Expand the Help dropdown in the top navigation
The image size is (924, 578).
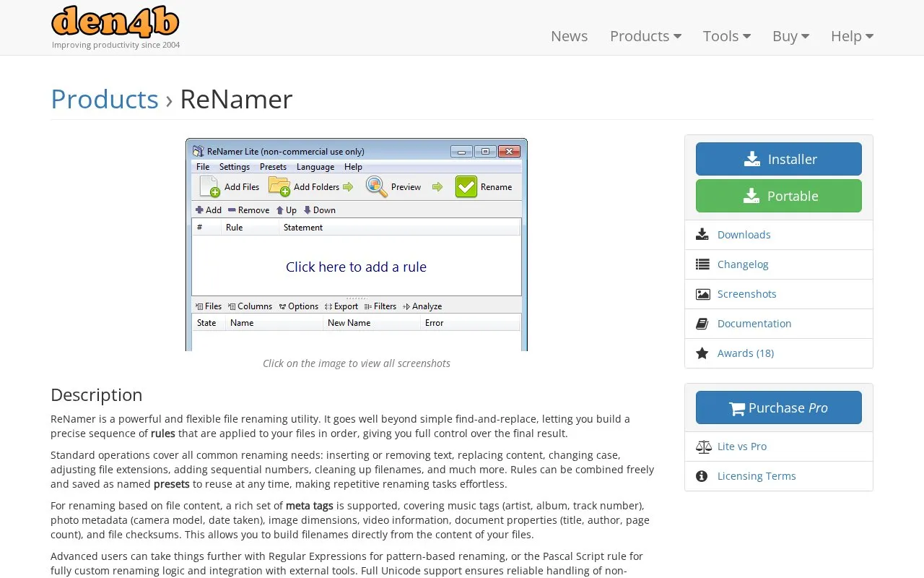pos(852,36)
